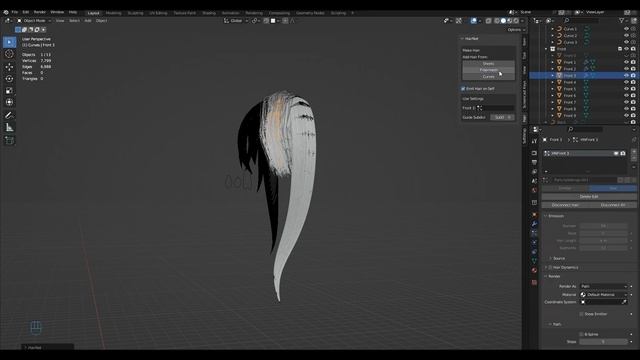Hide Front 5 via its eye icon
640x360 pixels.
click(627, 89)
